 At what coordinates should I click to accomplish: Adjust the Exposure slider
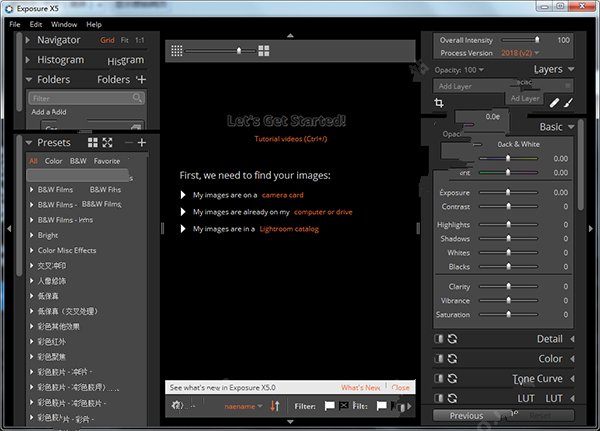[508, 192]
